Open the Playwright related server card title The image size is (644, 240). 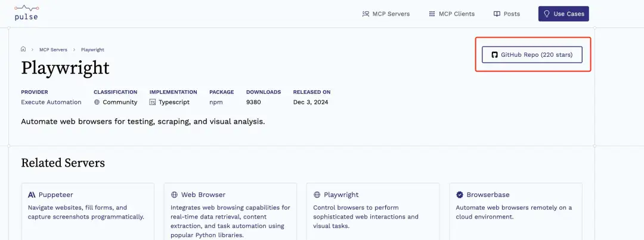[x=341, y=195]
